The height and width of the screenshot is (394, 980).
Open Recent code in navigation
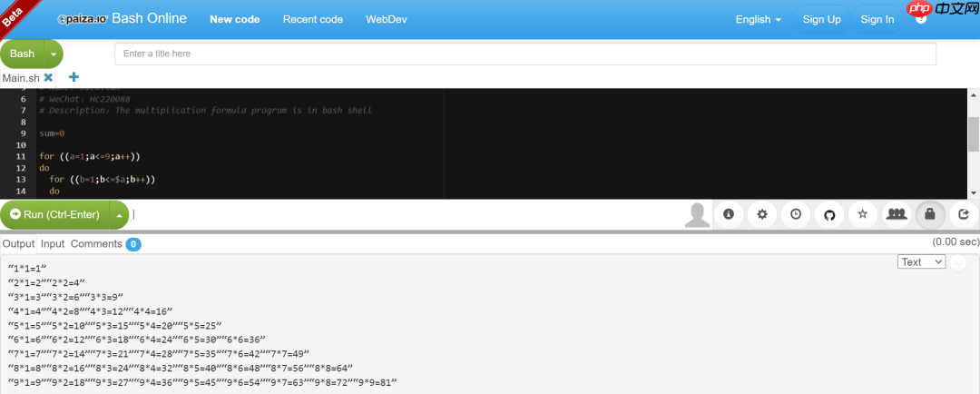(313, 19)
